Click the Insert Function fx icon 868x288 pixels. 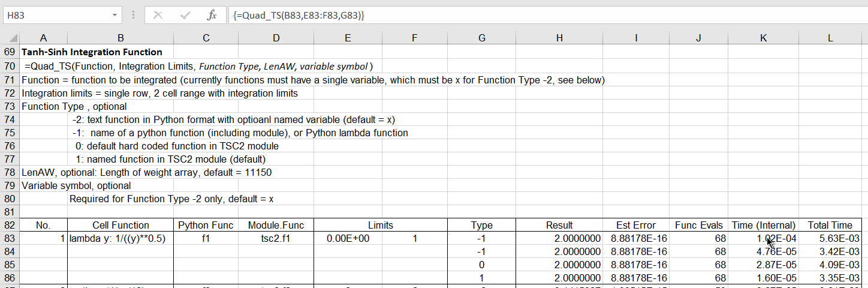(212, 15)
